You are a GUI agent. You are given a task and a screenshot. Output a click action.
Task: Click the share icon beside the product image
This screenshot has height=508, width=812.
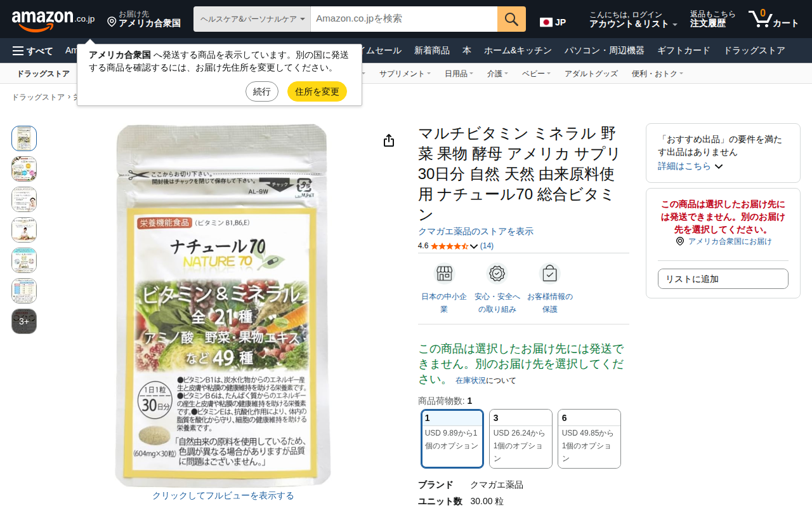[389, 140]
